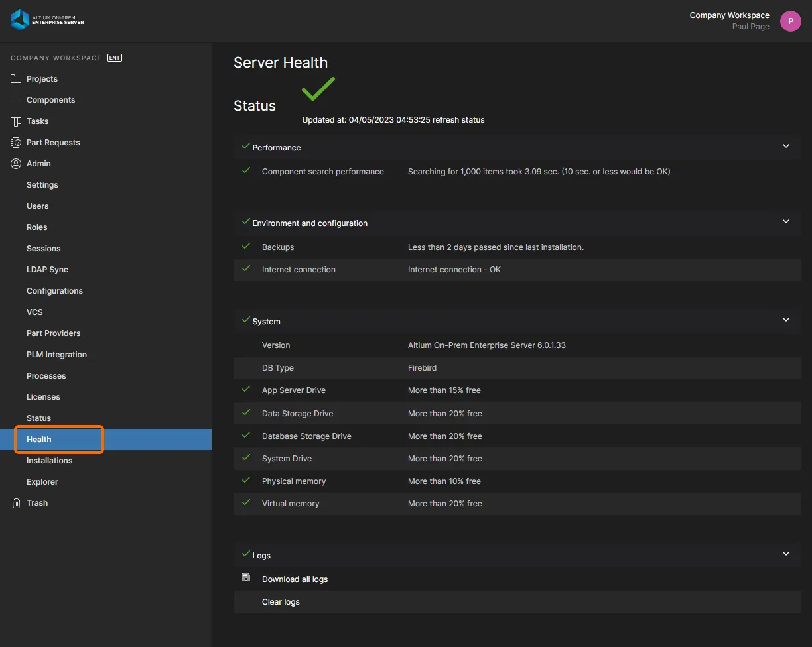Collapse the System section chevron
The height and width of the screenshot is (647, 812).
pos(786,320)
